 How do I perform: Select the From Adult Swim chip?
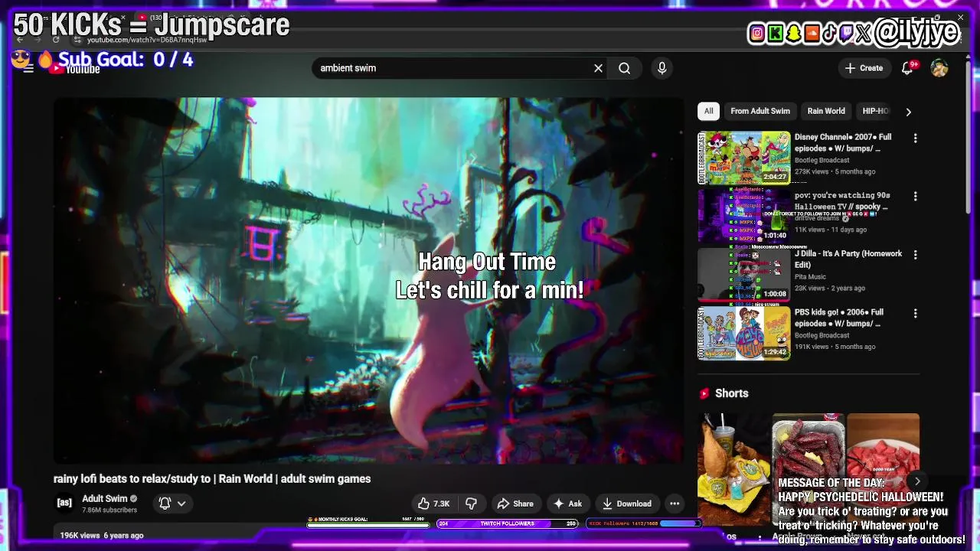tap(760, 112)
